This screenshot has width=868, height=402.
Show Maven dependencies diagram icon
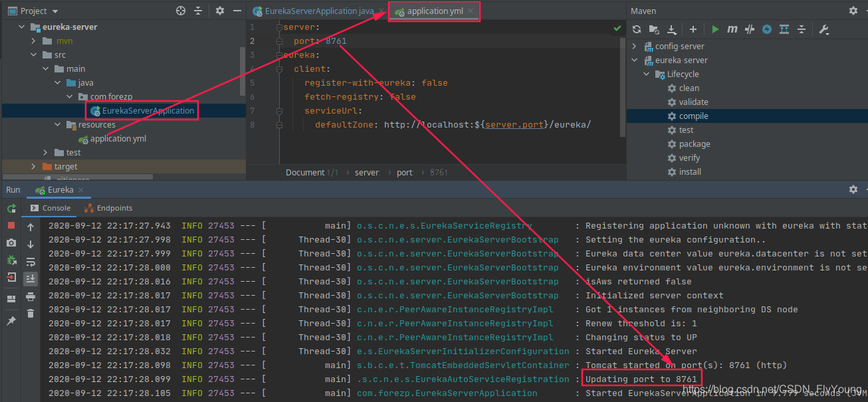pyautogui.click(x=784, y=29)
